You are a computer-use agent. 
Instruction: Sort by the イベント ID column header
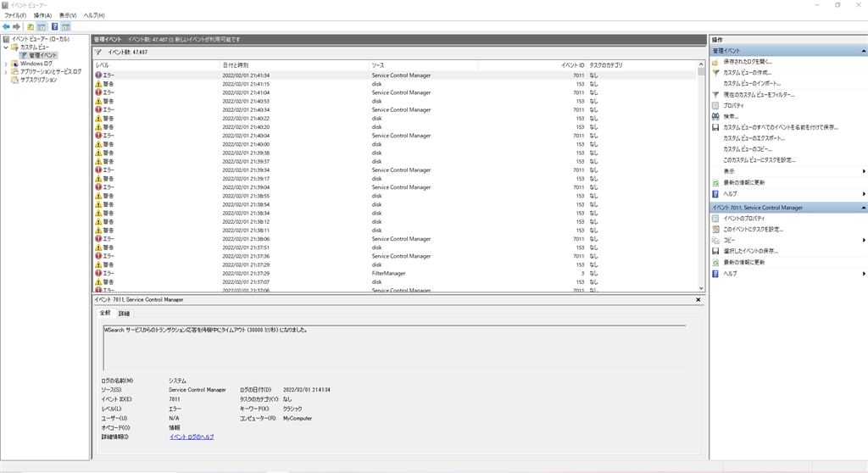(532, 65)
